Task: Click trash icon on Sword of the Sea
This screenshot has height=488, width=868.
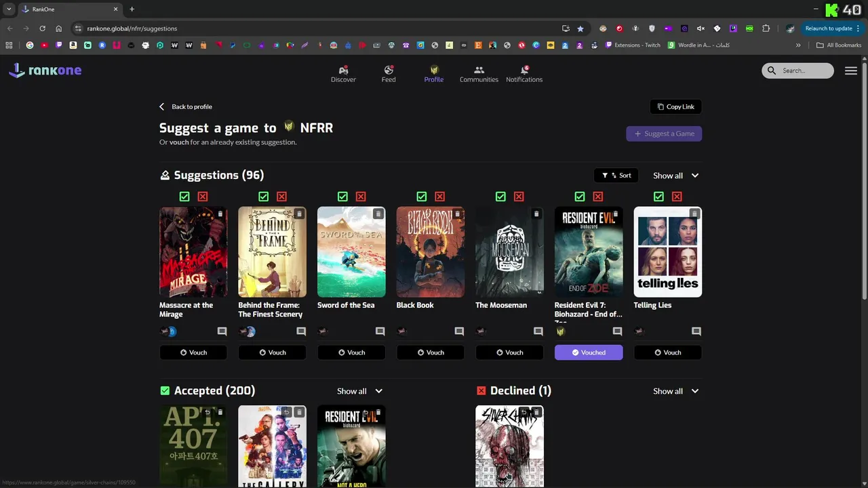Action: [x=378, y=213]
